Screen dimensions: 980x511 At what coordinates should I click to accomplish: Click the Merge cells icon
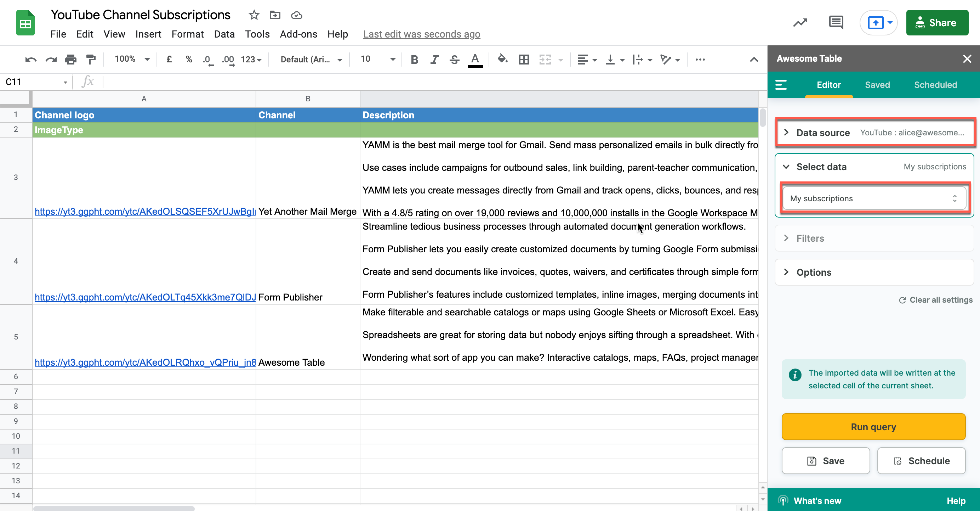point(545,60)
